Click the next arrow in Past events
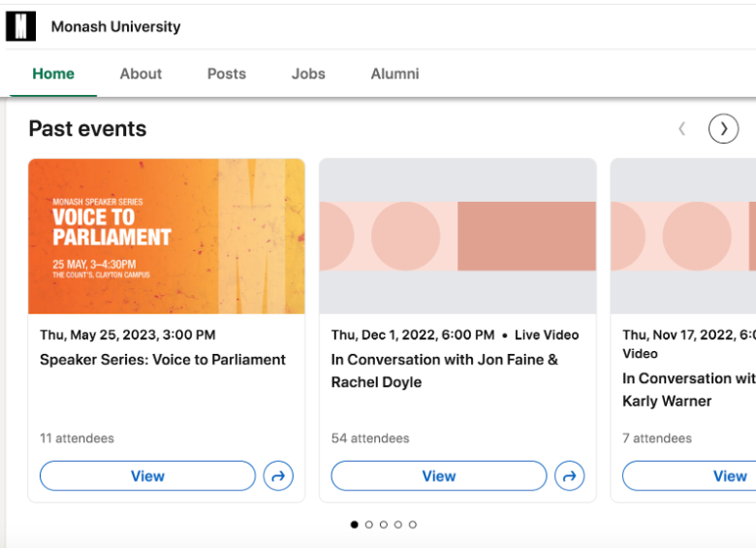The image size is (756, 548). pyautogui.click(x=723, y=129)
